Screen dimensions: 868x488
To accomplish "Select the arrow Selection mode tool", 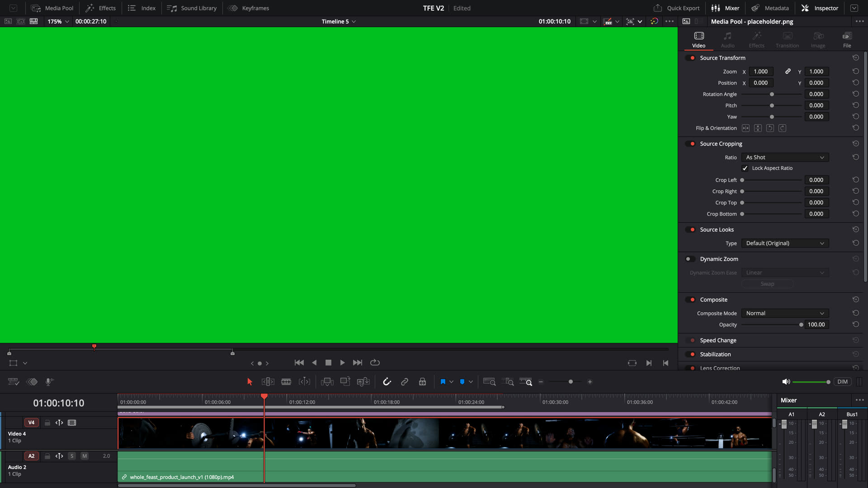I will point(250,382).
